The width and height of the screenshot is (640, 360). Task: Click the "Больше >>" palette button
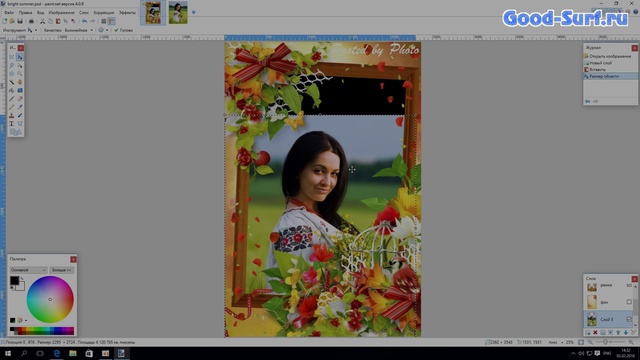click(x=62, y=270)
